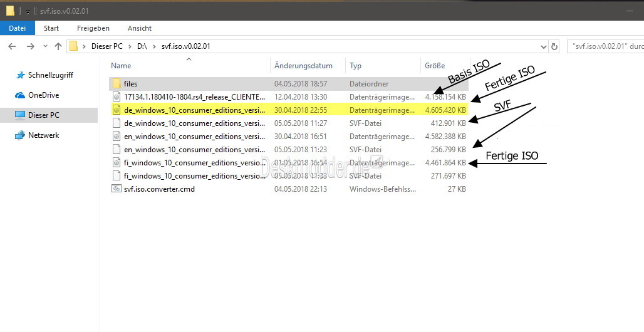Select the 17134.1.180410-1804.rs4_release ISO file
644x332 pixels.
[289, 97]
